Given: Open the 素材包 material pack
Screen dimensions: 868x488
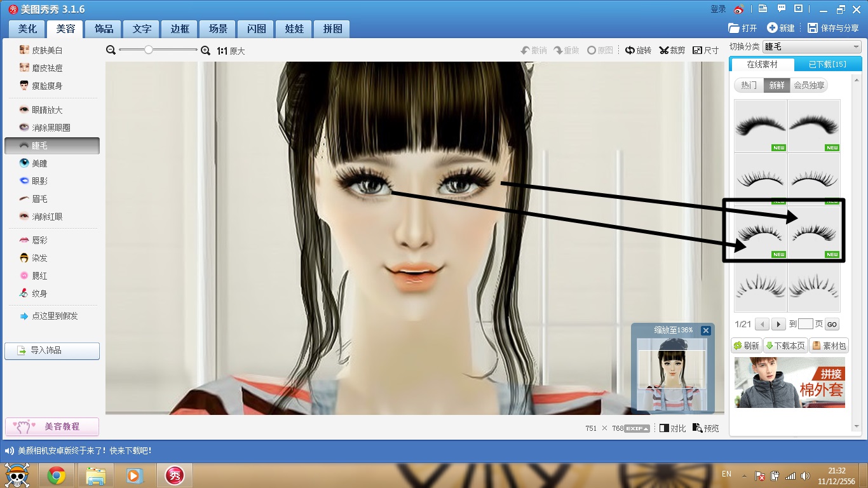Looking at the screenshot, I should point(829,346).
